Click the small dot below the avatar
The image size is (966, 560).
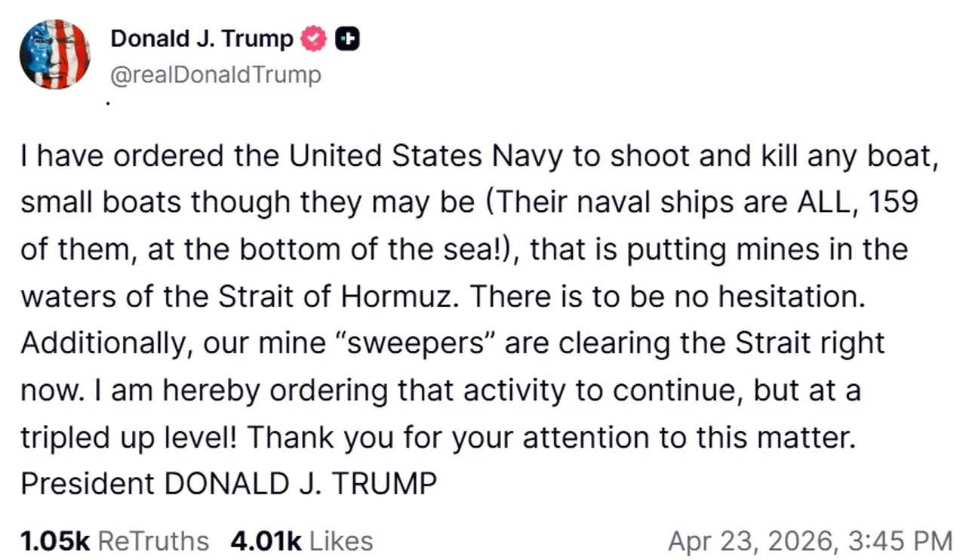[109, 102]
